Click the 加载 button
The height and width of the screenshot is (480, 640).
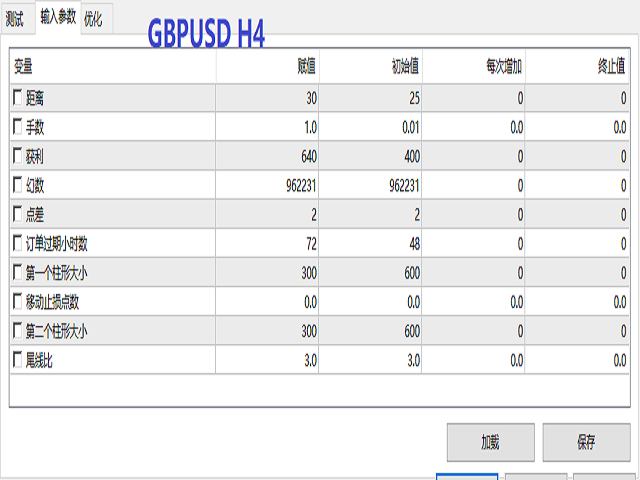tap(491, 442)
